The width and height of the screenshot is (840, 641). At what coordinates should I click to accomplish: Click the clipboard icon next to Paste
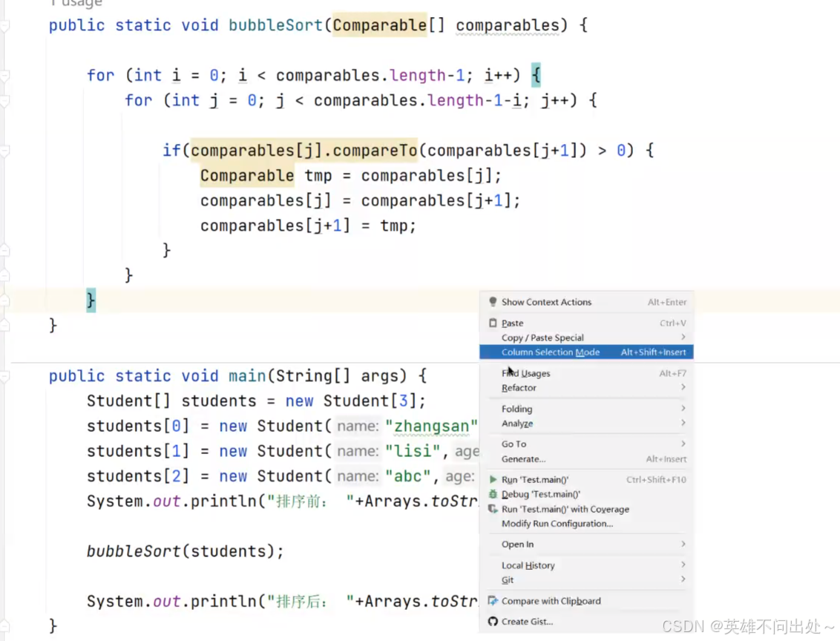[x=493, y=323]
